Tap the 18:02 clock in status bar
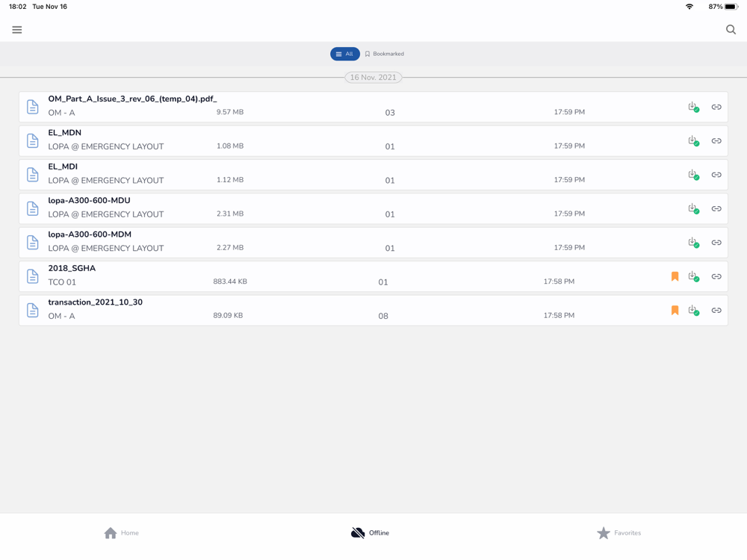The image size is (747, 560). click(18, 7)
